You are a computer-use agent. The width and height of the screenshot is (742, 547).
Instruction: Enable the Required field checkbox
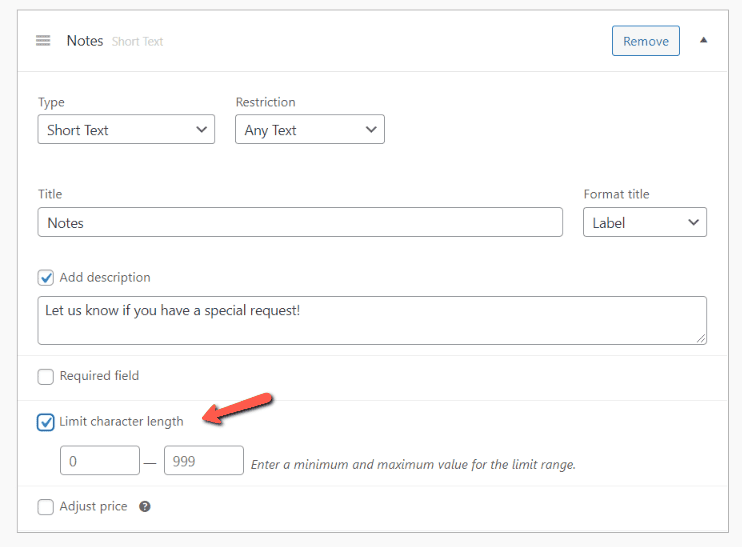46,377
